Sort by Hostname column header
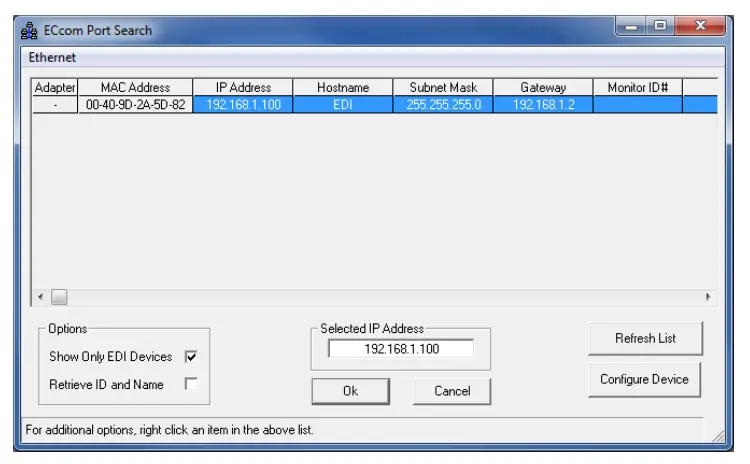 click(x=343, y=88)
